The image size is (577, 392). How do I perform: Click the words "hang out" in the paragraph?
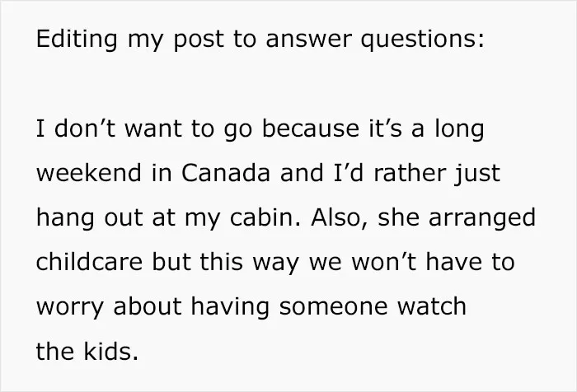coord(89,218)
